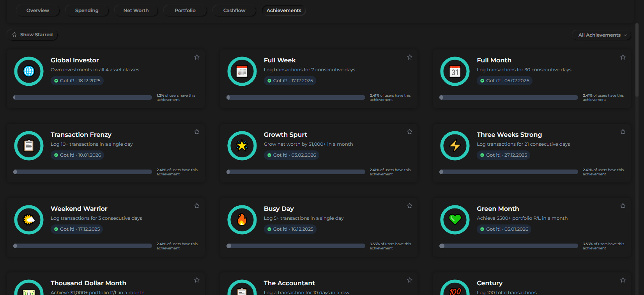The image size is (644, 295).
Task: Click "Grow net worth by $1,000+ in a month"
Action: pos(308,144)
